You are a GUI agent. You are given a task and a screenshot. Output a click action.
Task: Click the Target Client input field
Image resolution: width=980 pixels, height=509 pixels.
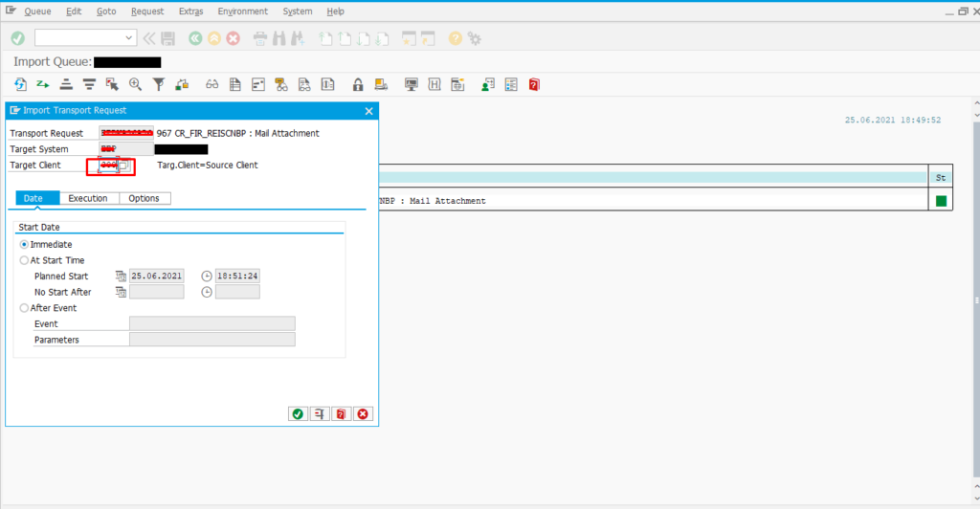pyautogui.click(x=108, y=166)
